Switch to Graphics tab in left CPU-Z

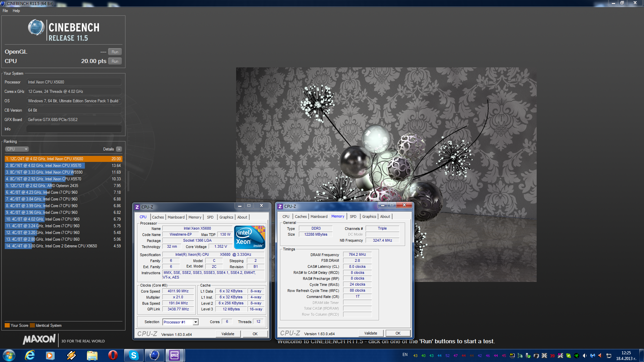[x=226, y=217]
